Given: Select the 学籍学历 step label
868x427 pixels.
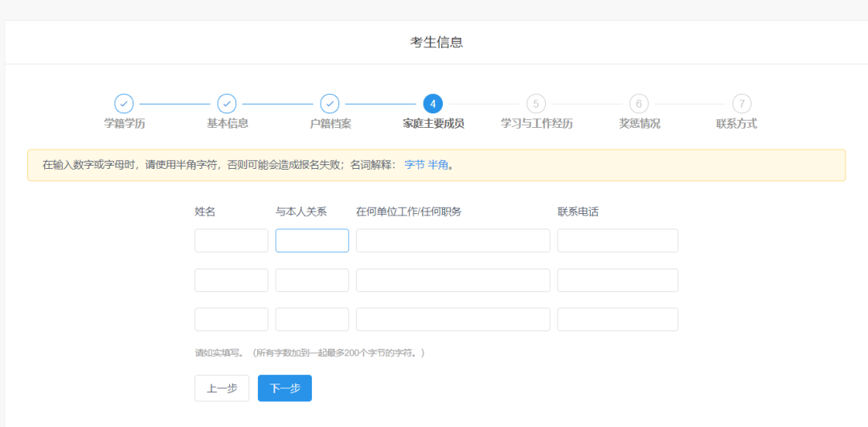Looking at the screenshot, I should point(125,124).
